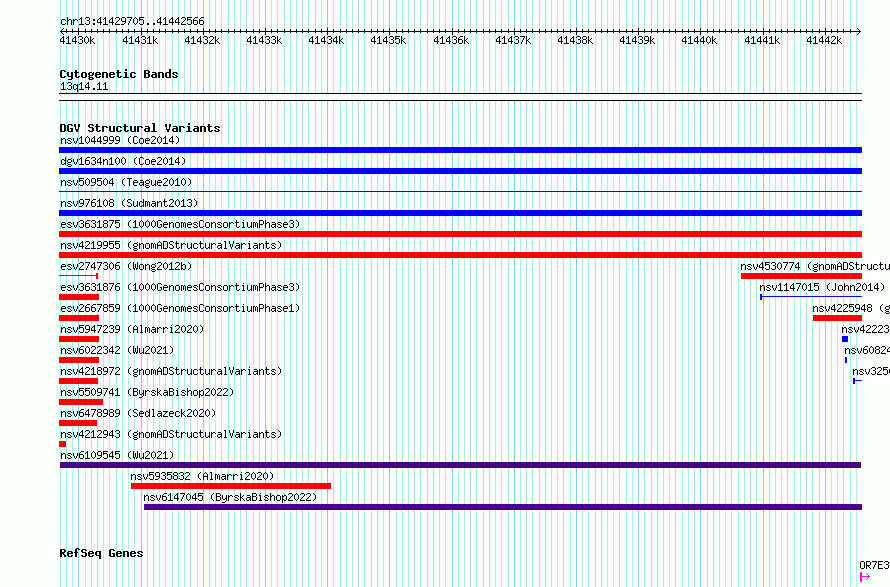Click the purple bar under nsv6109545

pyautogui.click(x=460, y=465)
